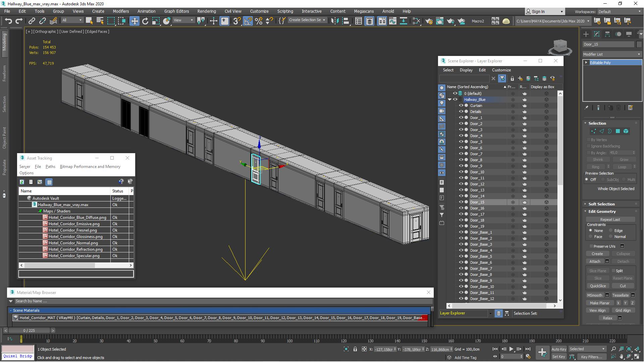Click the Select by Name icon
The height and width of the screenshot is (362, 644).
click(99, 21)
